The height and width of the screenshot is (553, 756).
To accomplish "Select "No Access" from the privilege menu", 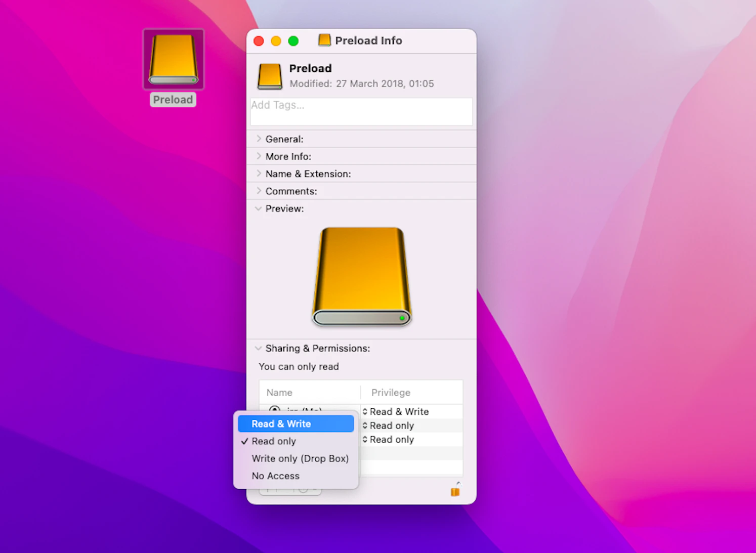I will pos(276,476).
